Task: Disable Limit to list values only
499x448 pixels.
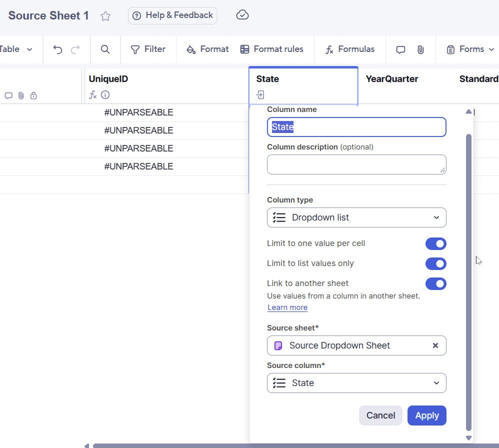Action: (435, 263)
